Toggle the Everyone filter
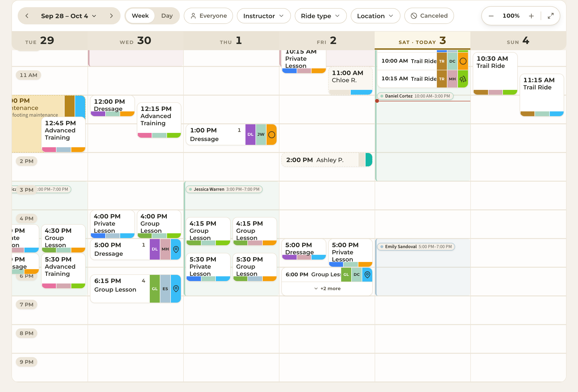 [208, 16]
